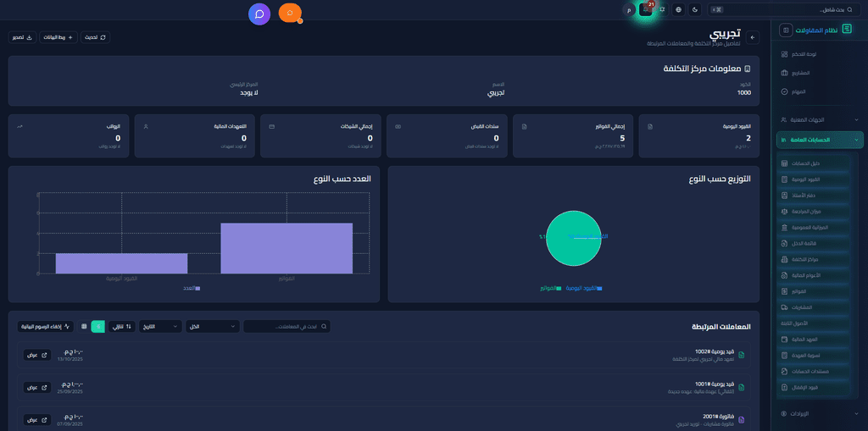
Task: Click the green pie chart slice
Action: pos(574,239)
